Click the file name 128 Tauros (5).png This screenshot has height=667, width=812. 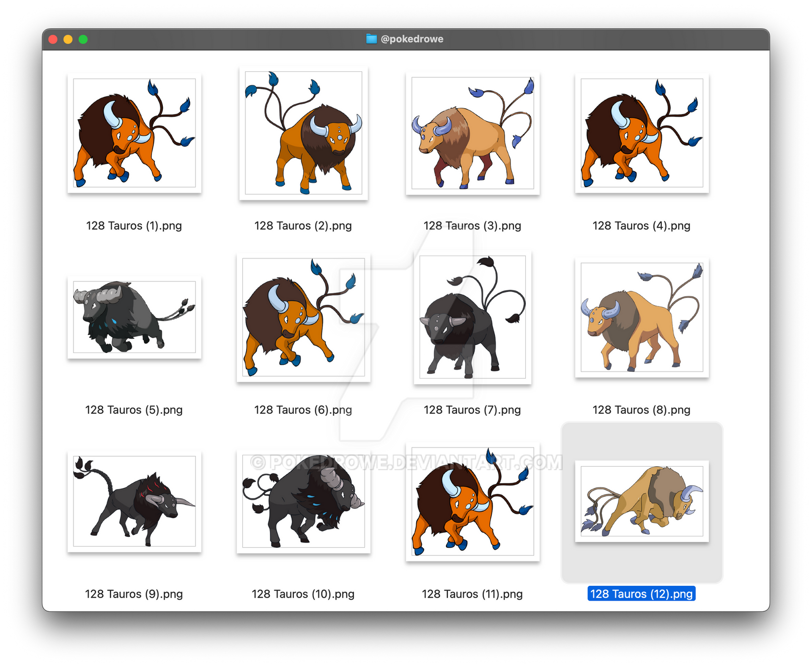[134, 410]
